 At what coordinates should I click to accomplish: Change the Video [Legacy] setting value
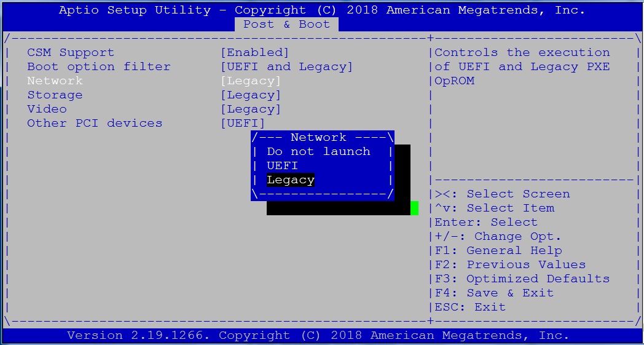pos(250,109)
